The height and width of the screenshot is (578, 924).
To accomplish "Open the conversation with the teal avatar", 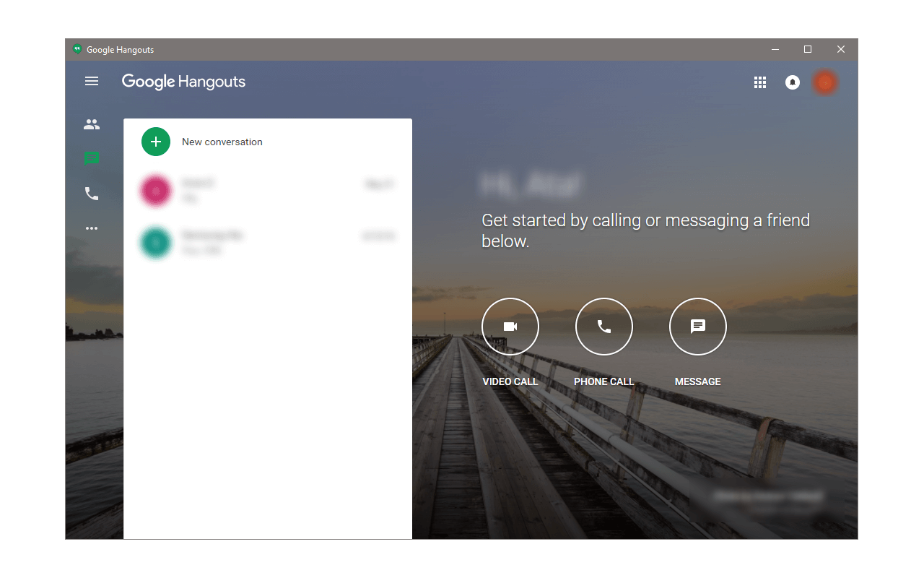I will (268, 243).
